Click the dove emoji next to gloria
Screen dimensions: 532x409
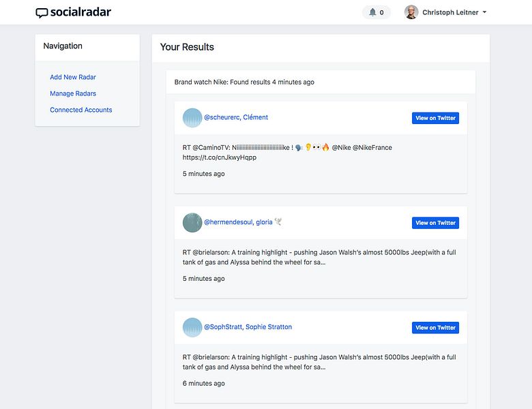pos(278,222)
